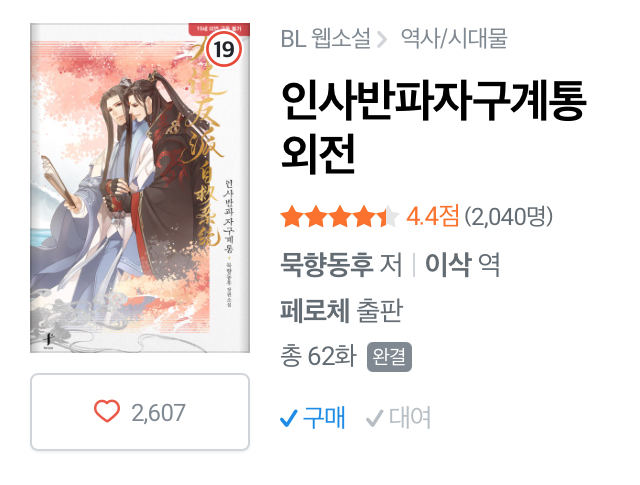Open translator 이삭 page

pos(448,265)
